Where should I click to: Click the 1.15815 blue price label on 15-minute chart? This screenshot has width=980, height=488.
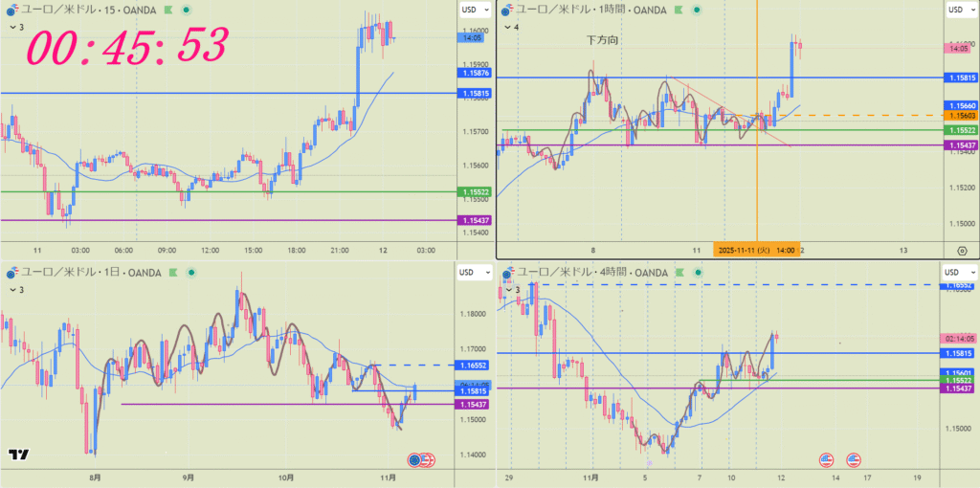[476, 93]
